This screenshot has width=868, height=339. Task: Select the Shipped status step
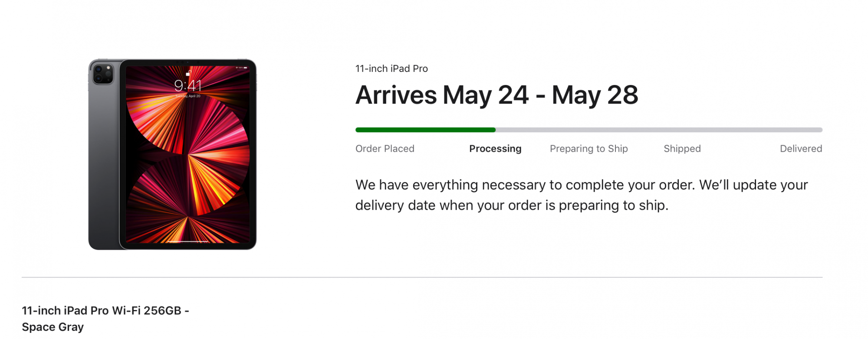click(x=682, y=149)
